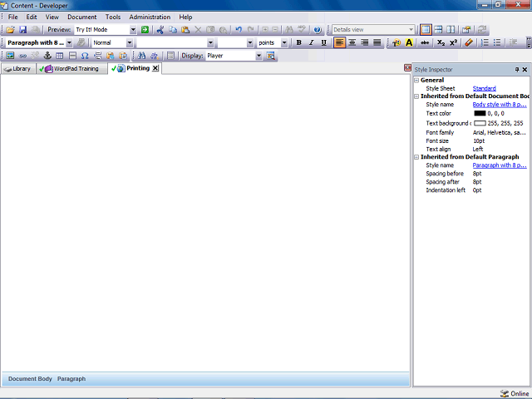Open Help with question mark icon
The image size is (532, 399).
318,30
